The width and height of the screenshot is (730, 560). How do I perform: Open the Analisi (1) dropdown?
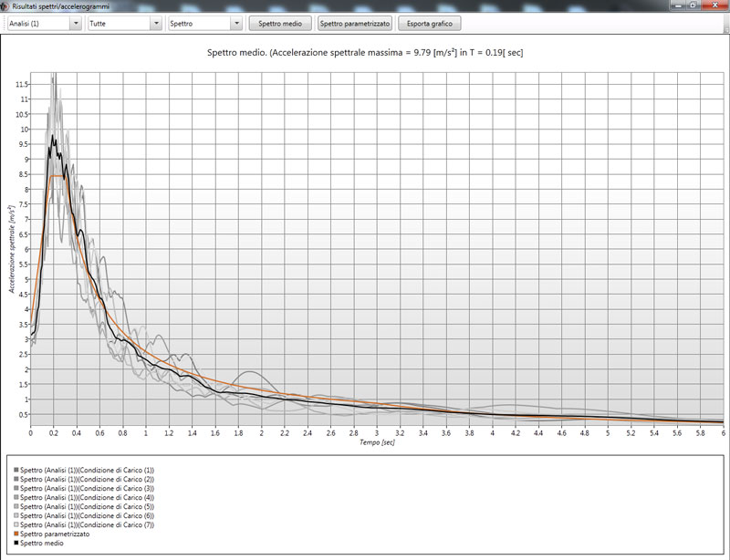[45, 24]
